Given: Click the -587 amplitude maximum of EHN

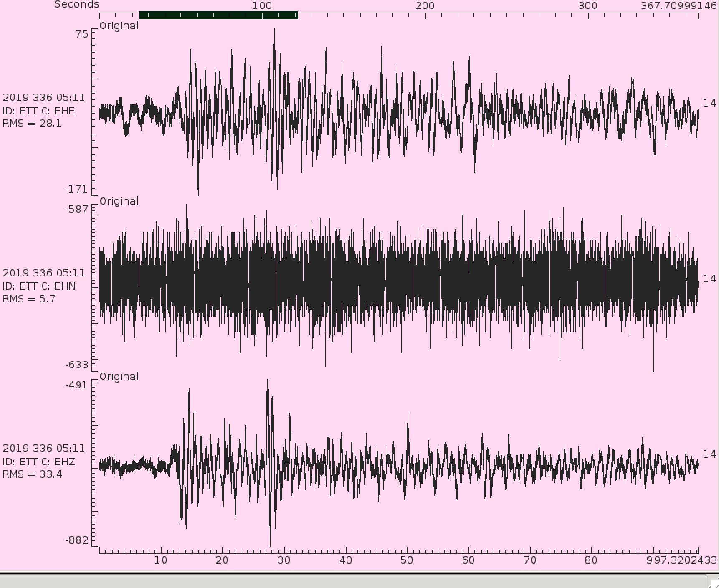Looking at the screenshot, I should coord(77,210).
